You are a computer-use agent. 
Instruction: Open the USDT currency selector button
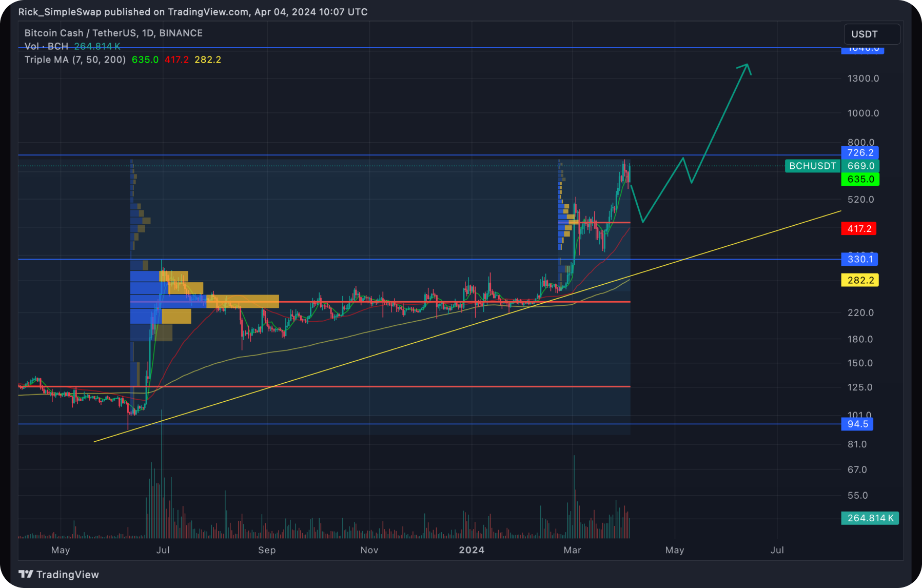871,34
